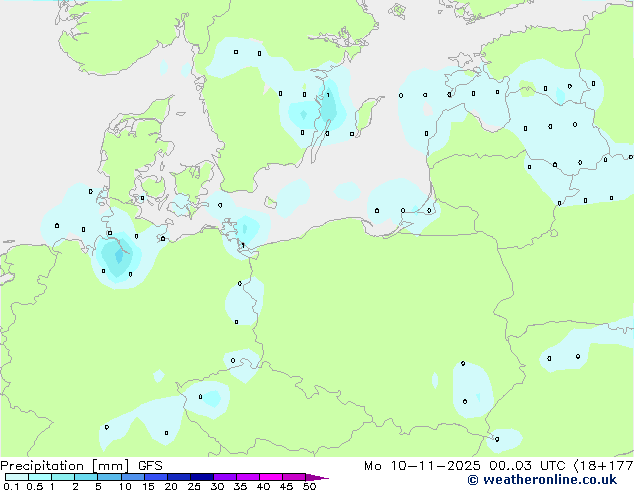The image size is (634, 490).
Task: Click the above-50 arrow tip of the legend
Action: 317,477
